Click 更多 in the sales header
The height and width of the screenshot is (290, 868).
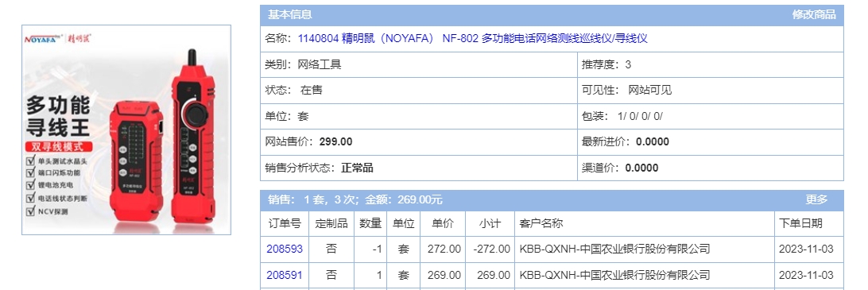point(816,199)
